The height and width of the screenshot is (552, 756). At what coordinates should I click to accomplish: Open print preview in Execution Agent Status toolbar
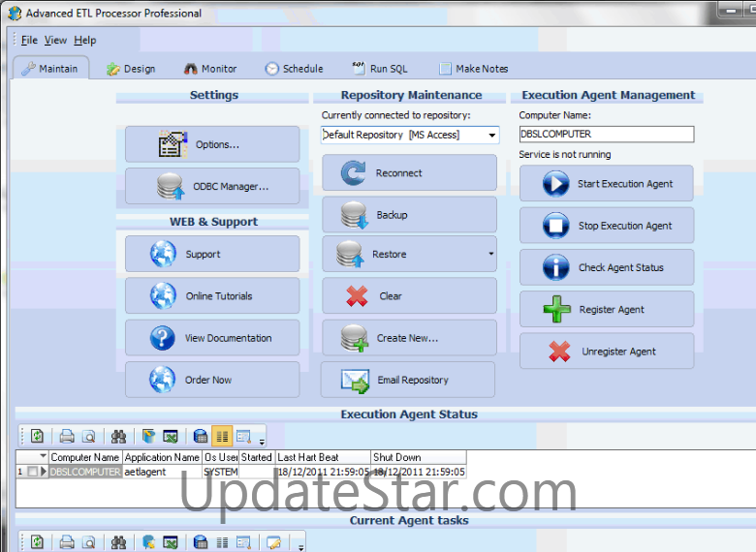[89, 437]
